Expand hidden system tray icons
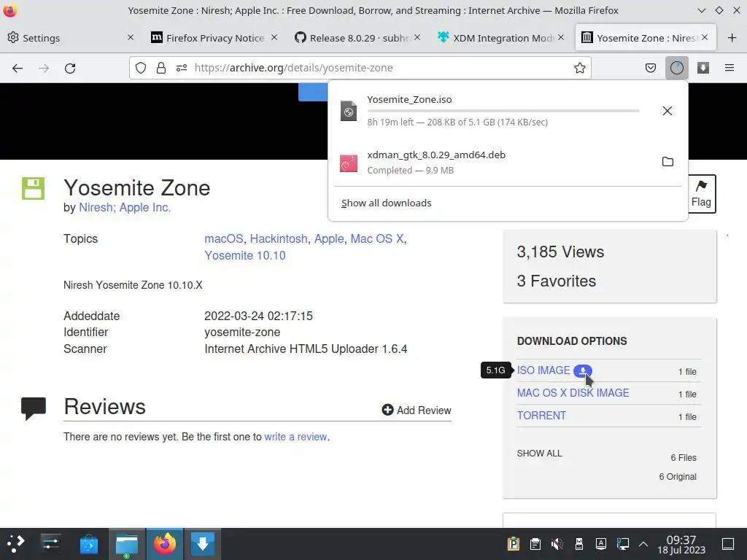The width and height of the screenshot is (747, 560). (643, 544)
